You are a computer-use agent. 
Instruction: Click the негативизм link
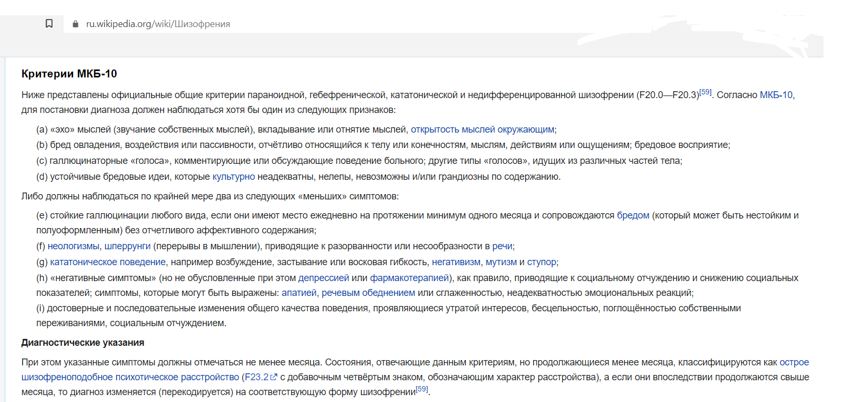(x=456, y=262)
